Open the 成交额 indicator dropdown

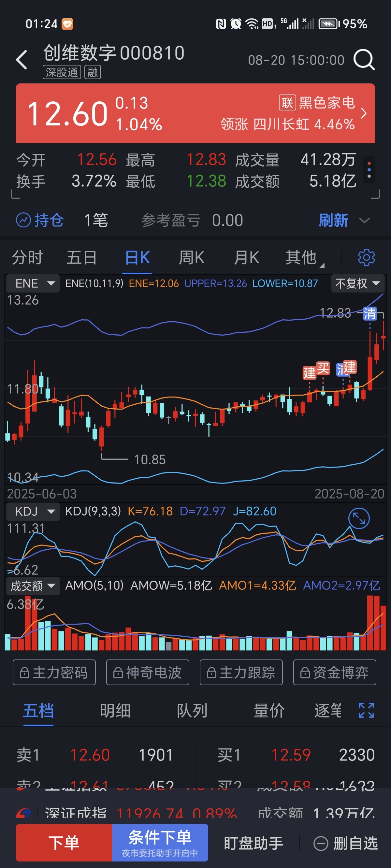33,586
